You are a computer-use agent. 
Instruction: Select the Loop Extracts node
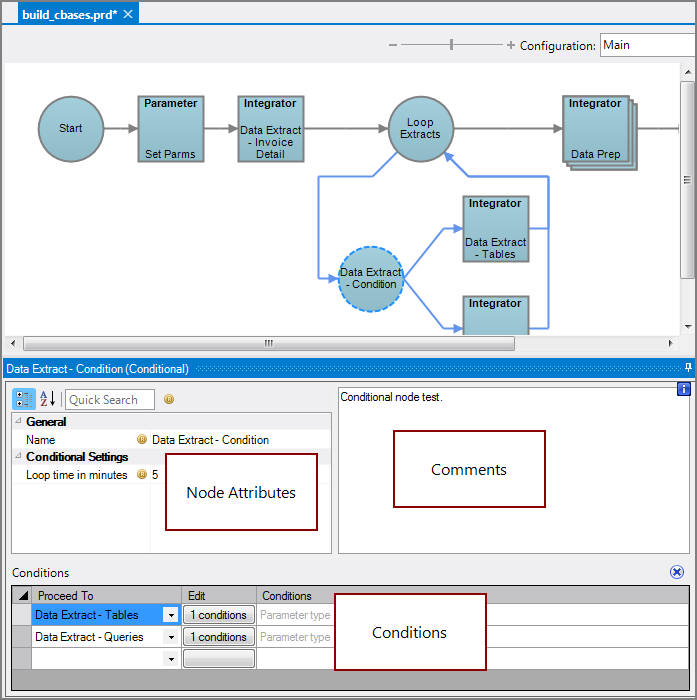(x=420, y=129)
